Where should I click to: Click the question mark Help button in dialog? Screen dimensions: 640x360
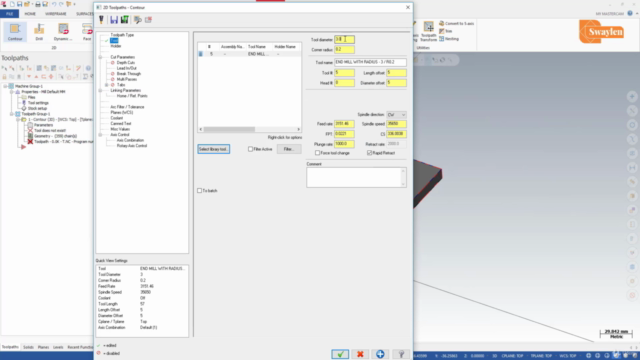tap(401, 354)
